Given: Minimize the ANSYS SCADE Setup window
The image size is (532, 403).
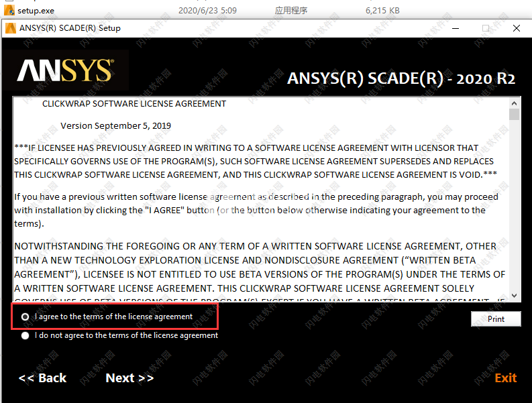Looking at the screenshot, I should coord(456,28).
